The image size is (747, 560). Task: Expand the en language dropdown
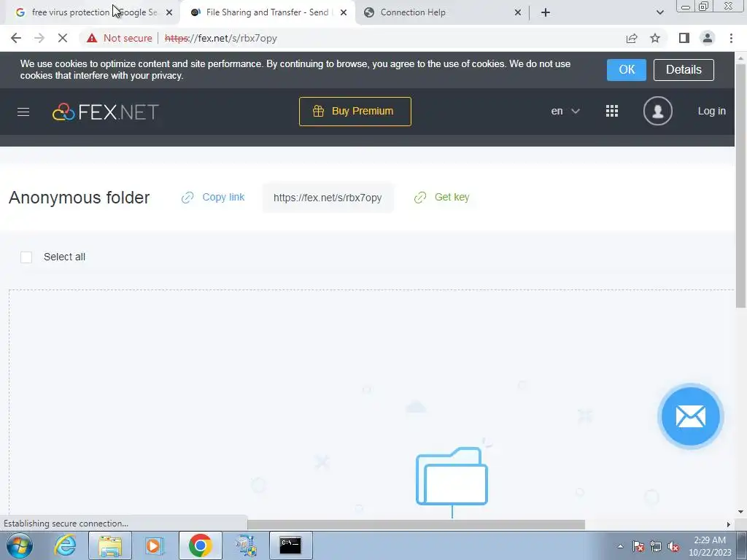[565, 111]
